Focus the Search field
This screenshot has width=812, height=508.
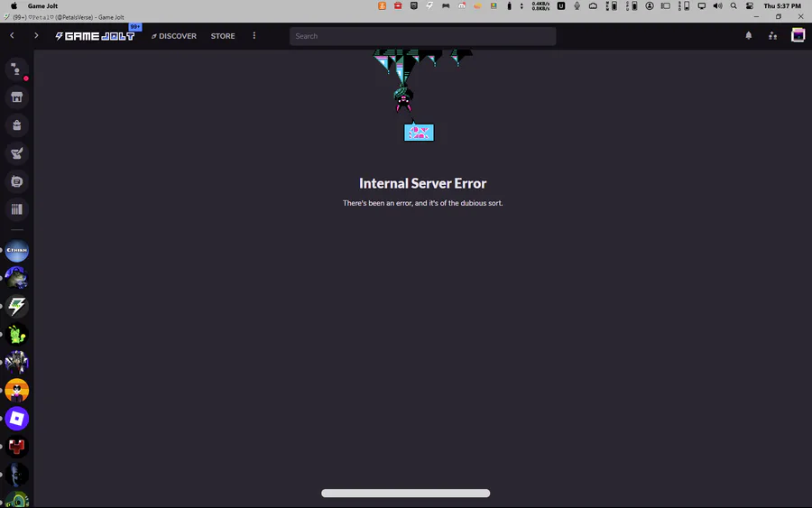tap(422, 36)
